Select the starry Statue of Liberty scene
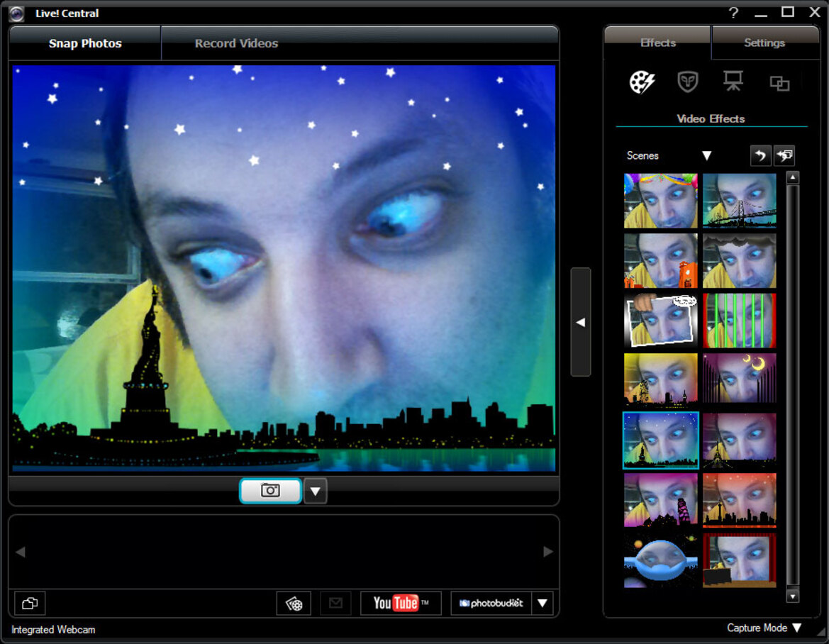The height and width of the screenshot is (644, 829). coord(660,440)
